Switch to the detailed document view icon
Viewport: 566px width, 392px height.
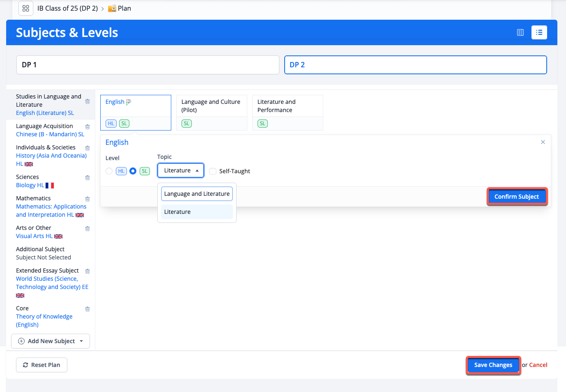(x=520, y=32)
